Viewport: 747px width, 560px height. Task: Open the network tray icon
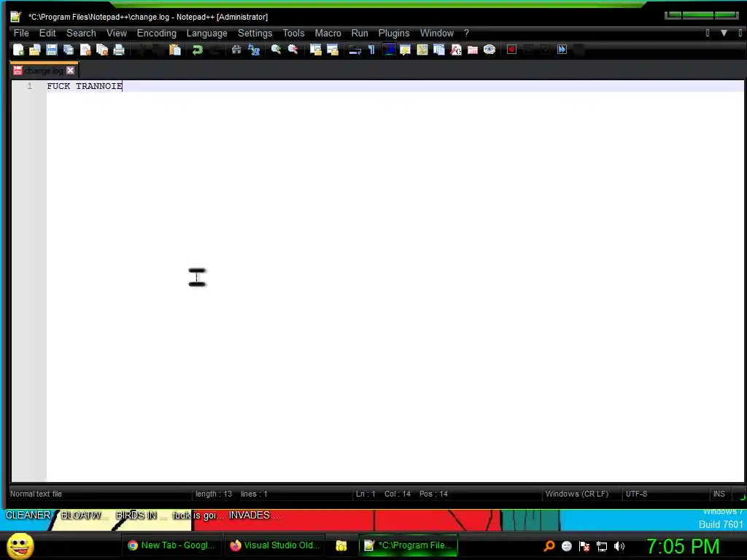click(x=602, y=546)
